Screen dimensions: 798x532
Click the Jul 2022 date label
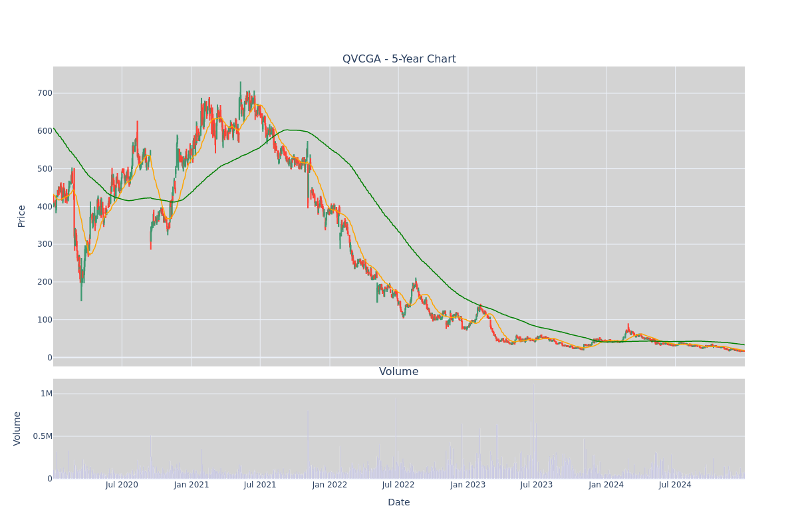pos(398,485)
